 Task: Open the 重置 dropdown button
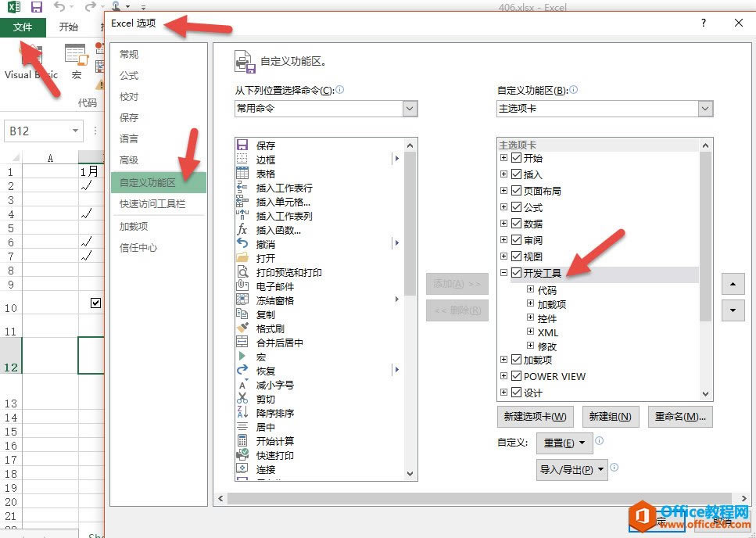(x=564, y=443)
